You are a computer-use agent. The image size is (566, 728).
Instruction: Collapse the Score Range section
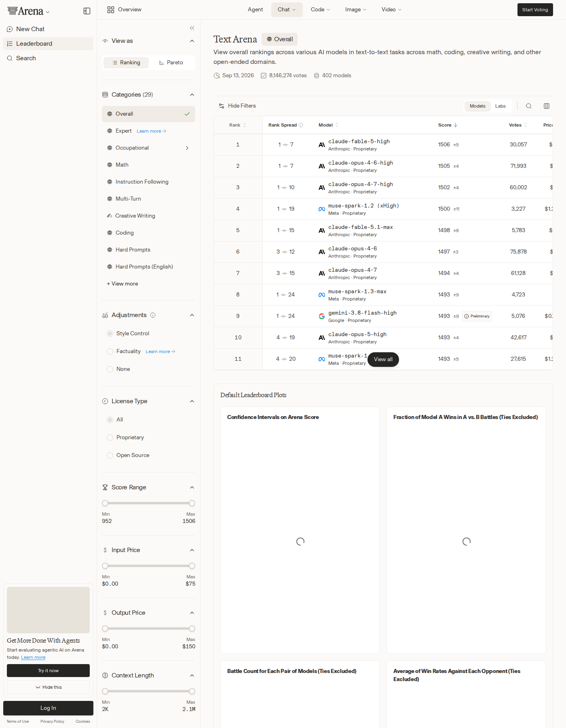click(192, 487)
